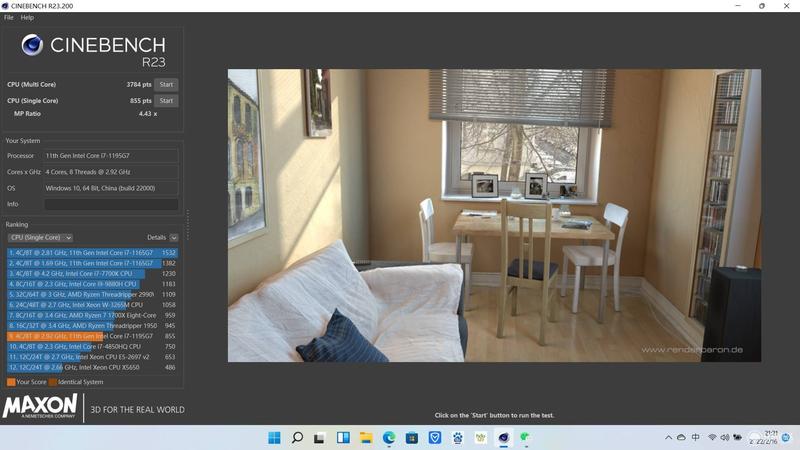Image resolution: width=800 pixels, height=450 pixels.
Task: Click the MP Ratio 4.43 x value
Action: [x=148, y=114]
